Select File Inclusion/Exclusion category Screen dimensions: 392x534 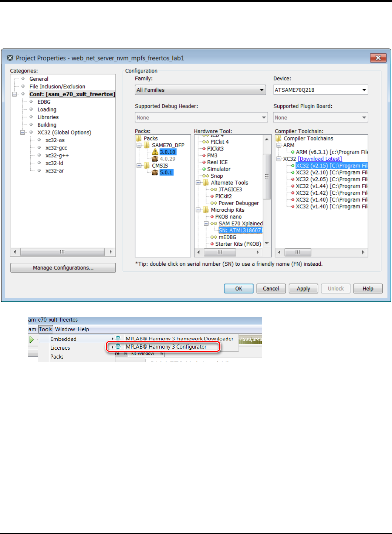[57, 87]
